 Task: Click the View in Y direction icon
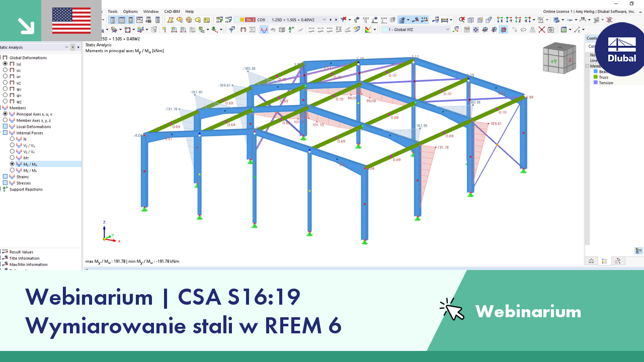coord(509,20)
